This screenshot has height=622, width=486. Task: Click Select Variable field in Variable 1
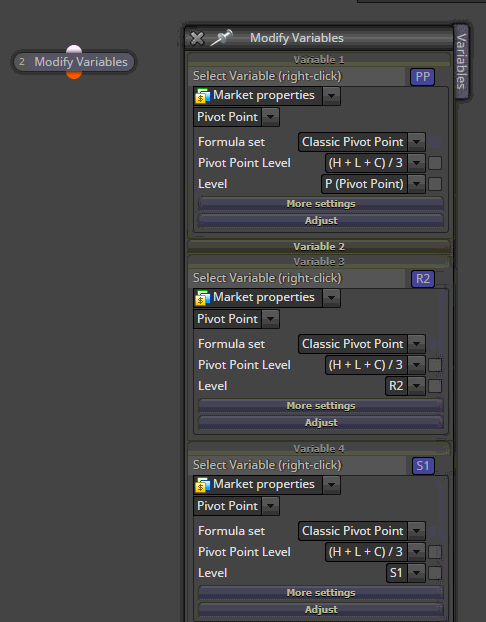[x=298, y=76]
